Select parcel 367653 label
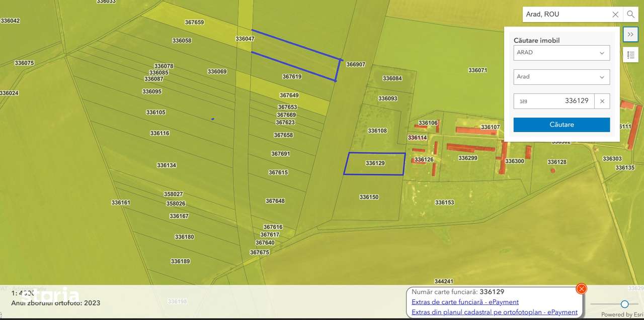This screenshot has height=320, width=644. coord(287,107)
